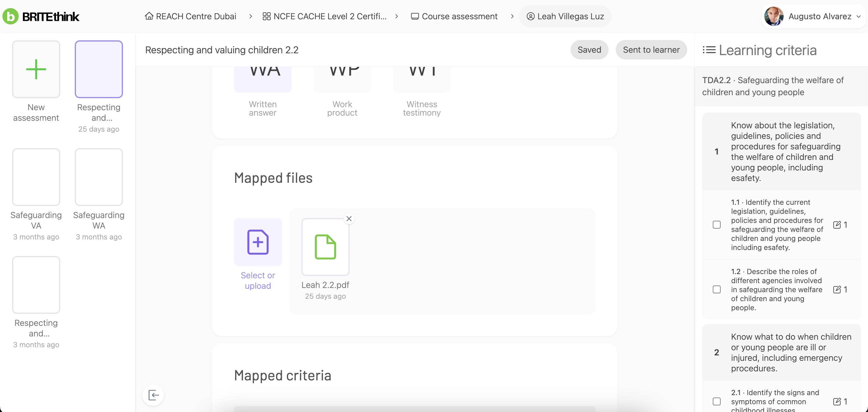Open Augusto Alvarez user menu
The image size is (868, 412).
coord(813,16)
